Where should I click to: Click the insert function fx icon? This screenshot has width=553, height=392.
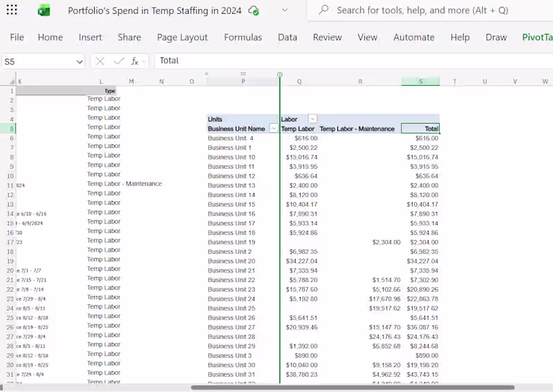pyautogui.click(x=135, y=62)
